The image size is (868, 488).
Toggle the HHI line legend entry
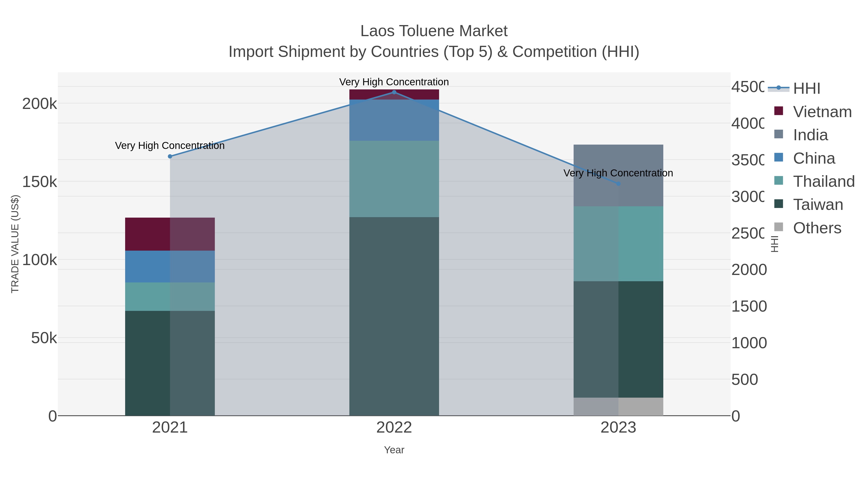point(794,88)
